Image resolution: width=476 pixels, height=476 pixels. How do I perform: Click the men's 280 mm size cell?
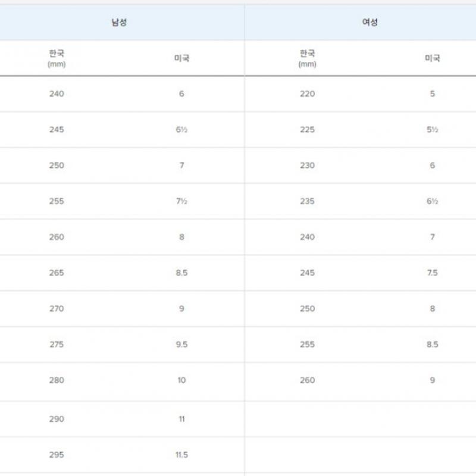point(57,380)
